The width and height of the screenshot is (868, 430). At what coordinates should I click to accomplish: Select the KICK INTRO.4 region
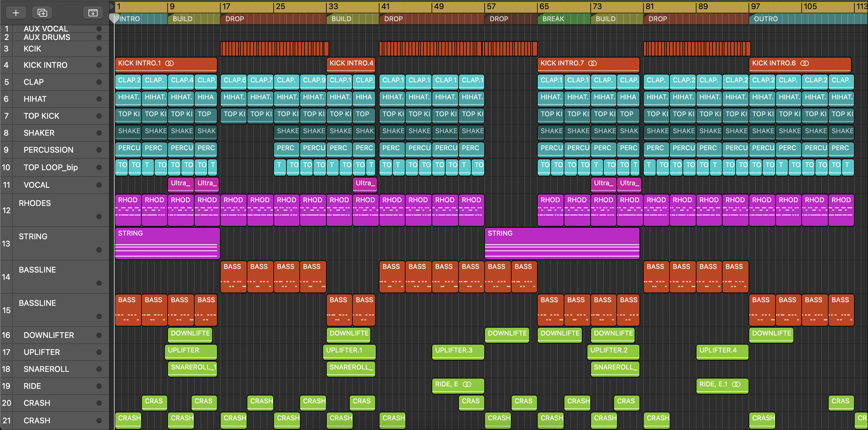tap(351, 65)
